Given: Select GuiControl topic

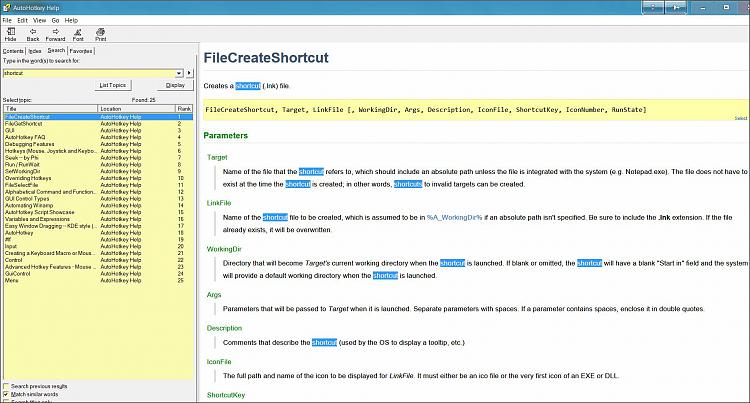Looking at the screenshot, I should coord(98,273).
